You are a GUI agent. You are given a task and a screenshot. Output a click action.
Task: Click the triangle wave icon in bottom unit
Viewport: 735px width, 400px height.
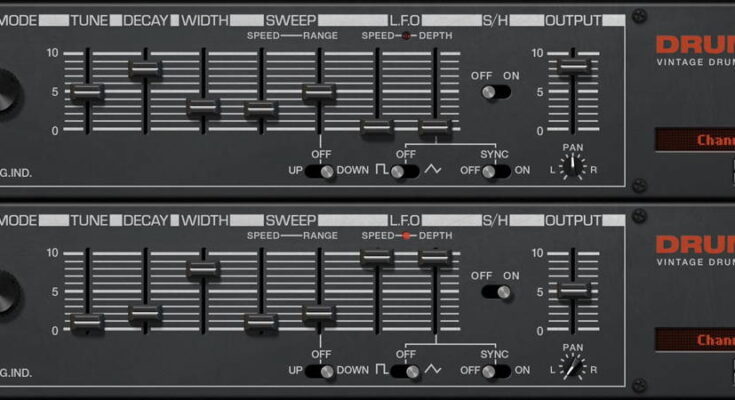tap(433, 371)
